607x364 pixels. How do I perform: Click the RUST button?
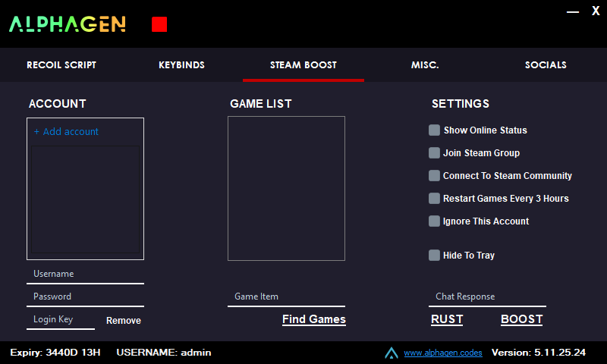(x=447, y=319)
